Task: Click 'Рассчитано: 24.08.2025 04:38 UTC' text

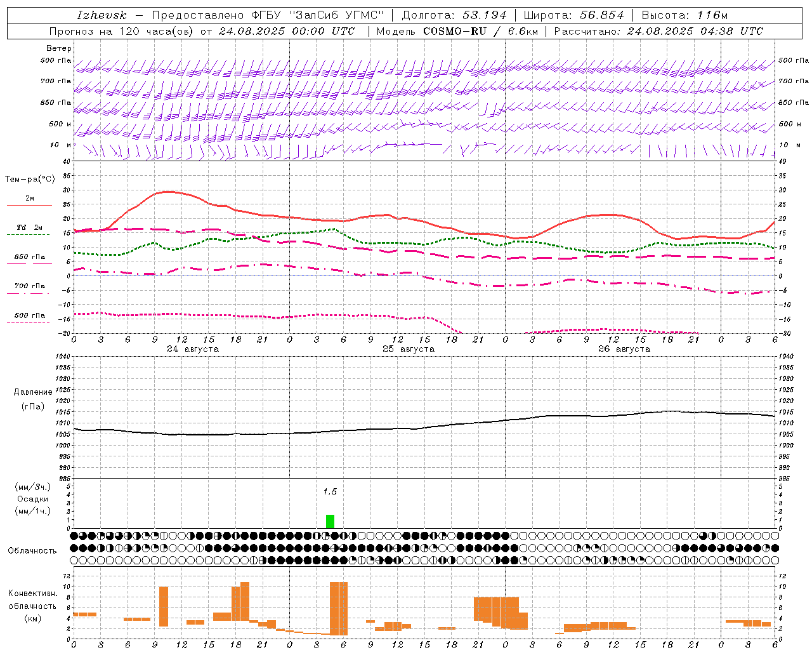Action: 658,31
